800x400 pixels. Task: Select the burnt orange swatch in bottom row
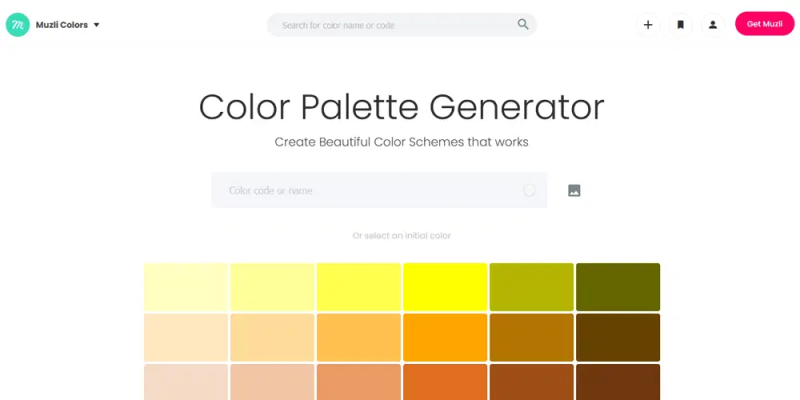click(x=445, y=382)
